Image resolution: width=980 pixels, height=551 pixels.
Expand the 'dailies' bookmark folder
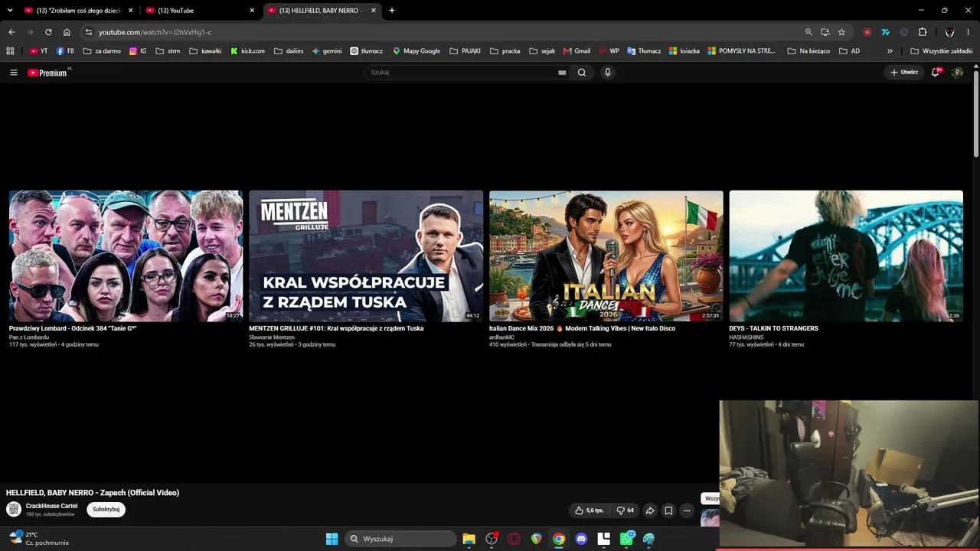pyautogui.click(x=289, y=51)
